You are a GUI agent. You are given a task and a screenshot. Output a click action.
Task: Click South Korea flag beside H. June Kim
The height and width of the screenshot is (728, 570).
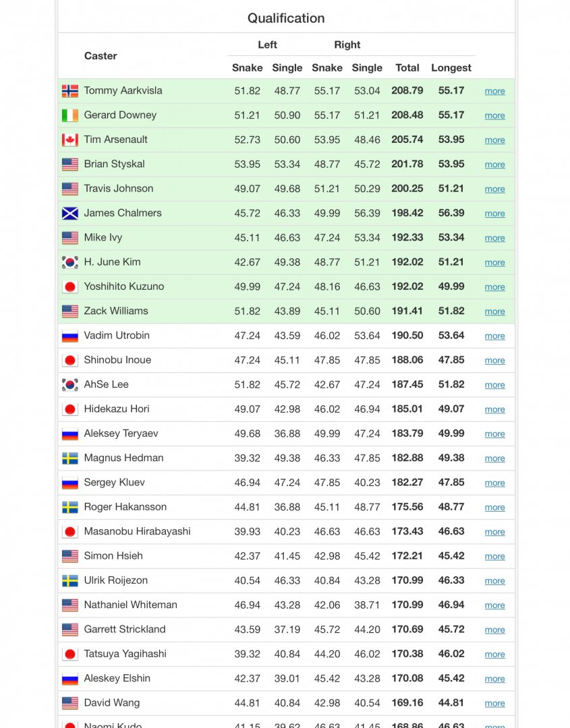pyautogui.click(x=70, y=262)
